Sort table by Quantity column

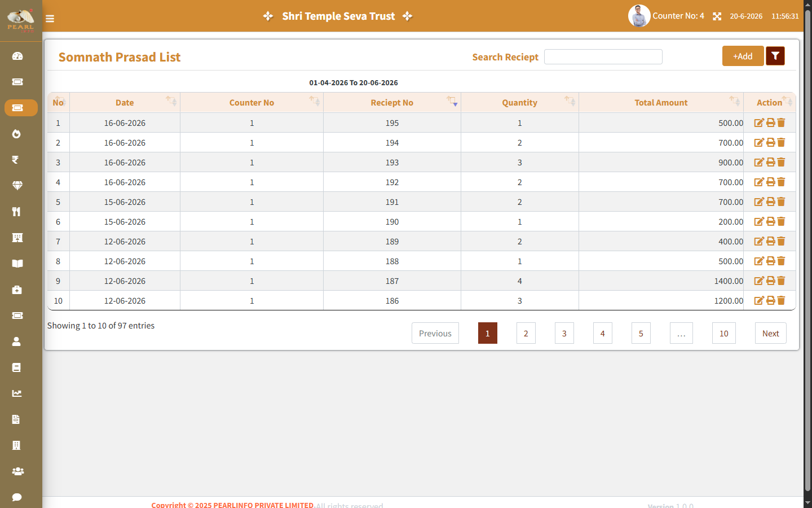coord(520,102)
